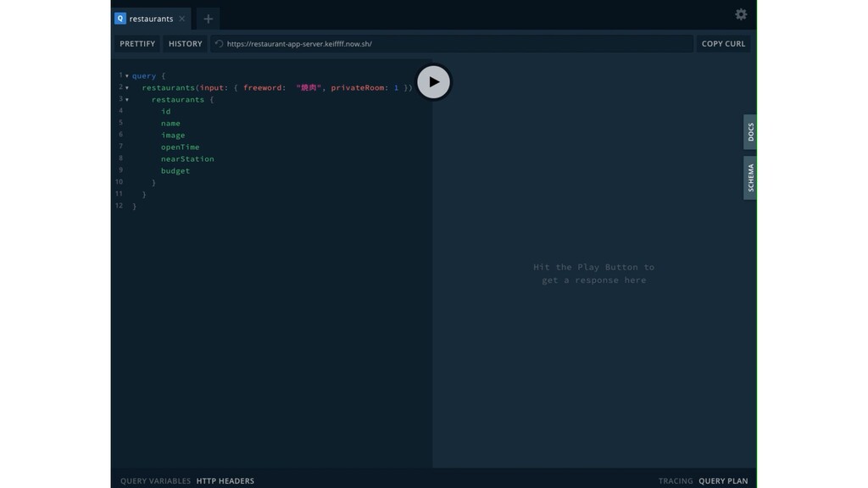The height and width of the screenshot is (488, 868).
Task: Open the QUERY PLAN panel
Action: point(723,481)
